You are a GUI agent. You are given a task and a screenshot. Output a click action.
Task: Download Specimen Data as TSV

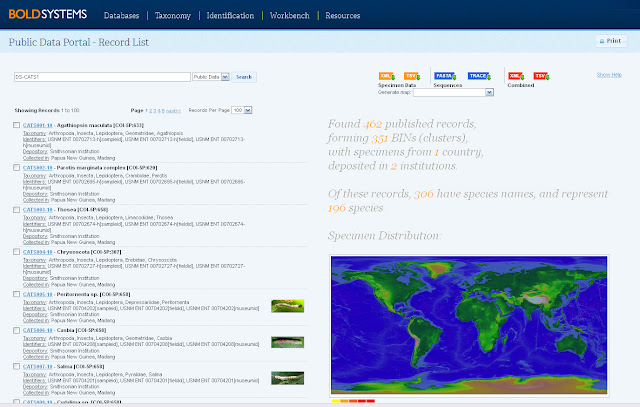pos(412,76)
